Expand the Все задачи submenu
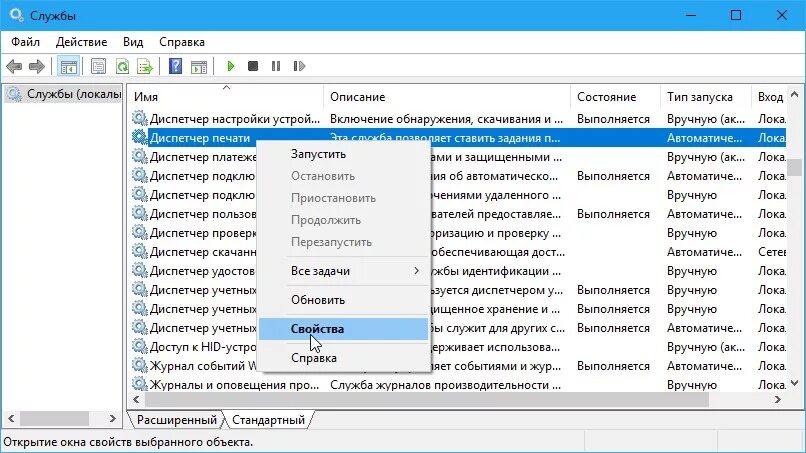This screenshot has height=453, width=806. pyautogui.click(x=343, y=271)
